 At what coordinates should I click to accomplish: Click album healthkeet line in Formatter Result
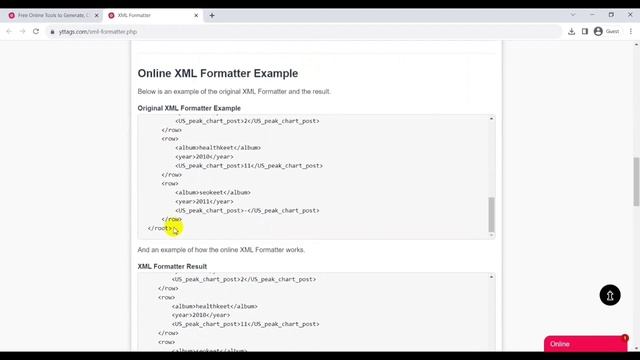coord(215,306)
